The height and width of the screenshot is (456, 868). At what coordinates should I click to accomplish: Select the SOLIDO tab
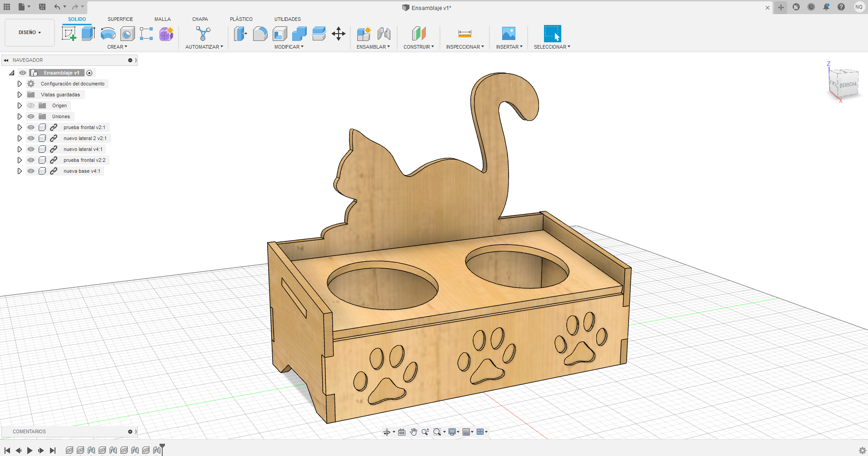pyautogui.click(x=77, y=19)
